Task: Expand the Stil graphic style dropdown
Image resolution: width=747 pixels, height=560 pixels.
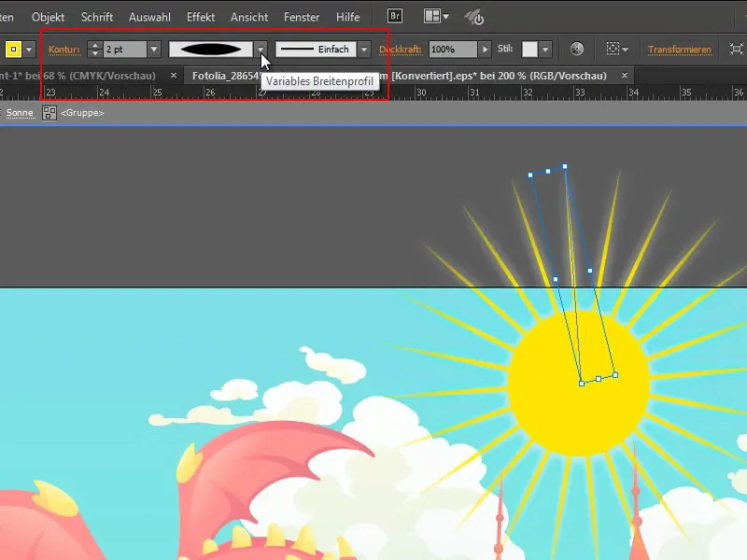Action: click(545, 49)
